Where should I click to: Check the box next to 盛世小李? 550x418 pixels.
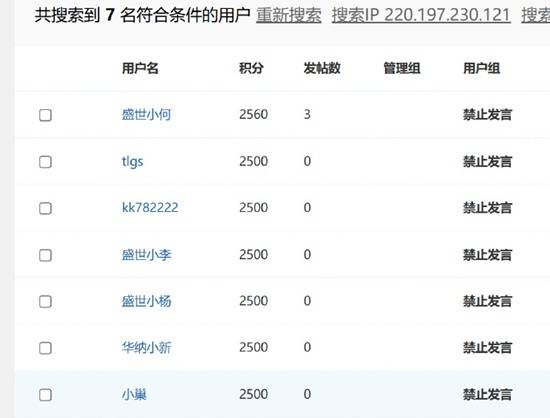(x=45, y=255)
